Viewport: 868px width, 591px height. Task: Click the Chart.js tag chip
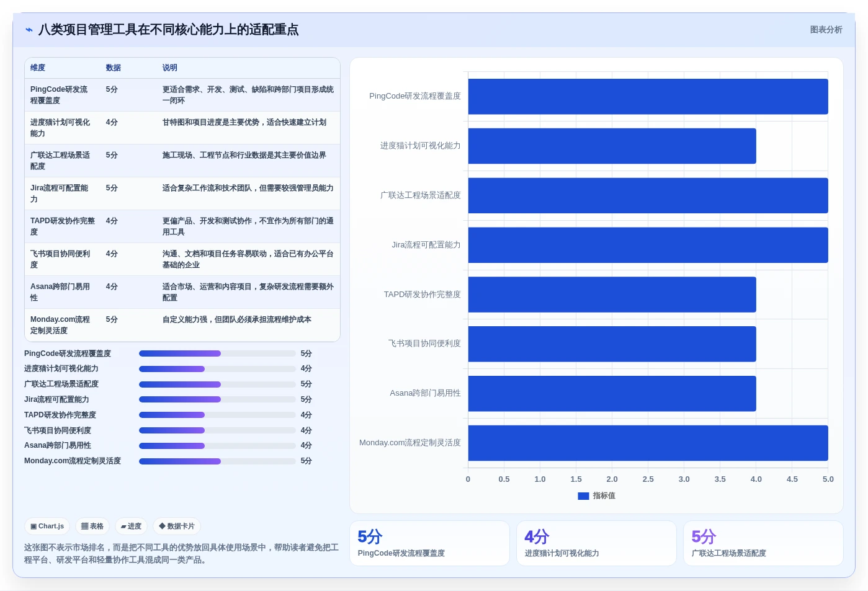(47, 527)
